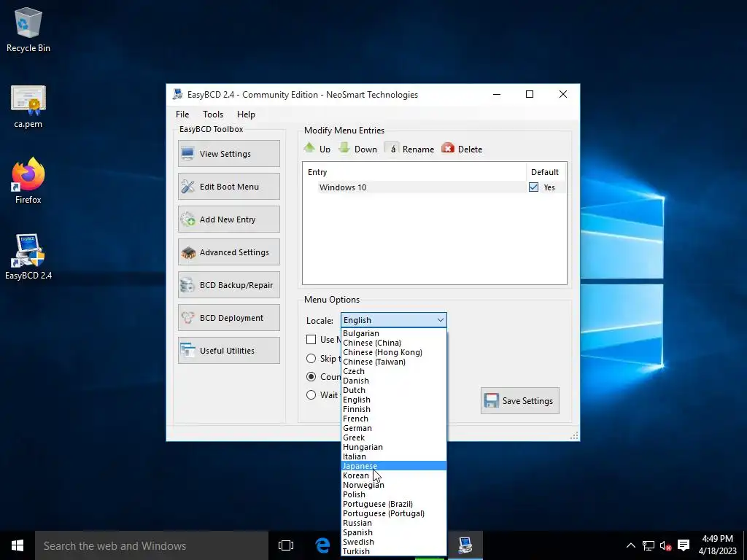Open BCD Backup/Repair
747x560 pixels.
pyautogui.click(x=228, y=285)
